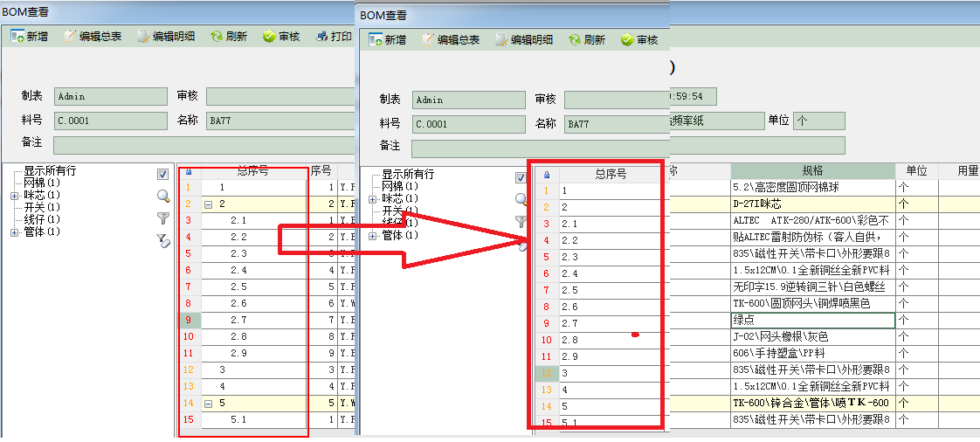Select 显示所有行 in left tree
980x442 pixels.
[x=50, y=170]
